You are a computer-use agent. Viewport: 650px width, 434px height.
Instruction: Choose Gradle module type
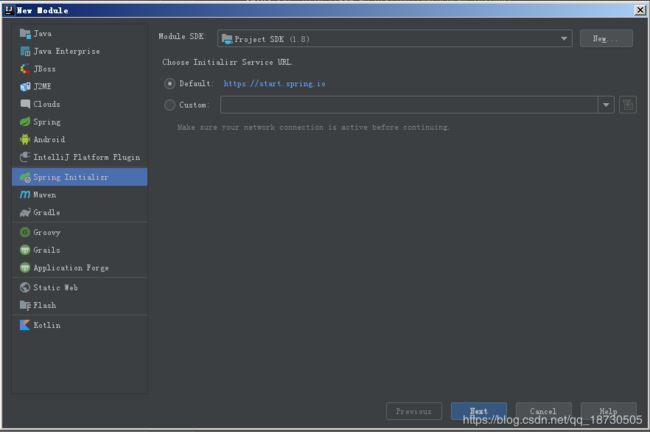coord(80,213)
